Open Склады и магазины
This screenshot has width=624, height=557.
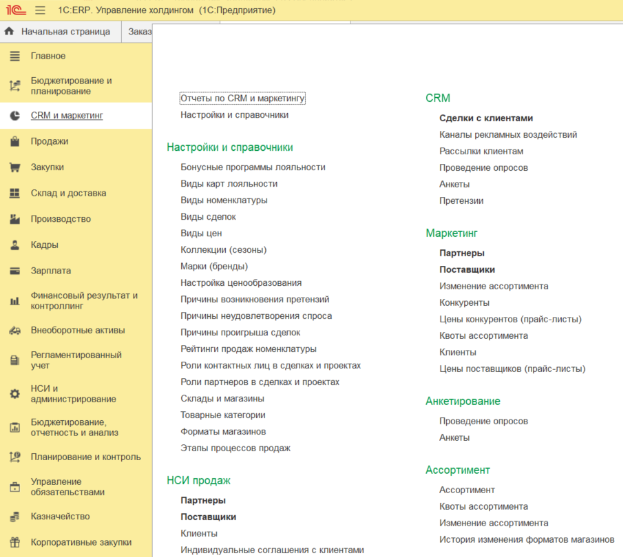pos(222,399)
